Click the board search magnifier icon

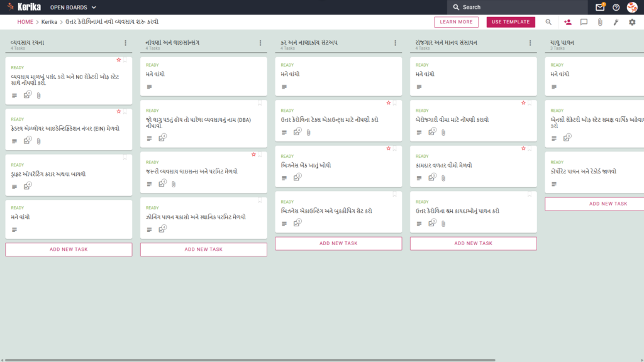pos(548,22)
